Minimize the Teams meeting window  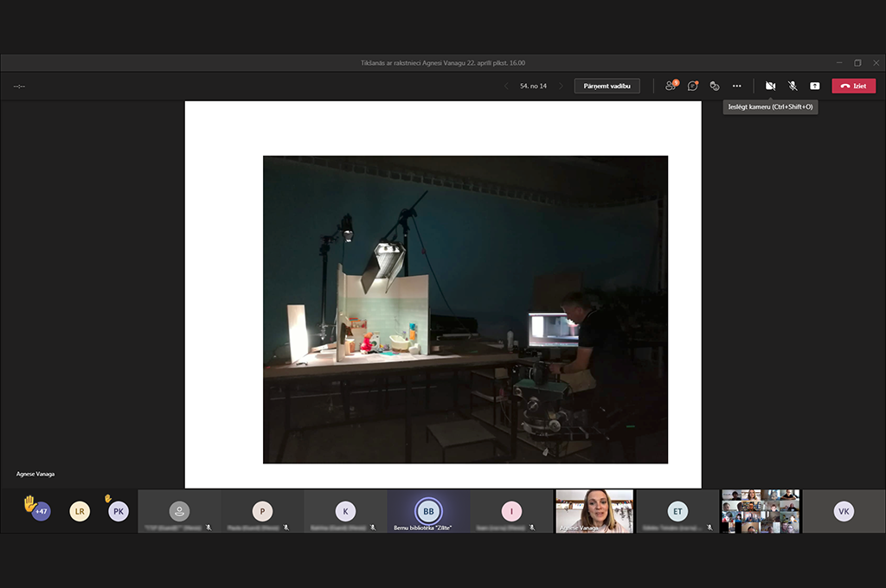[839, 63]
